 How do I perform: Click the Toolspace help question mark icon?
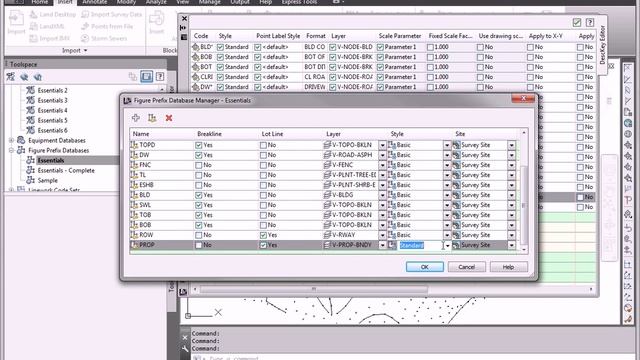160,76
